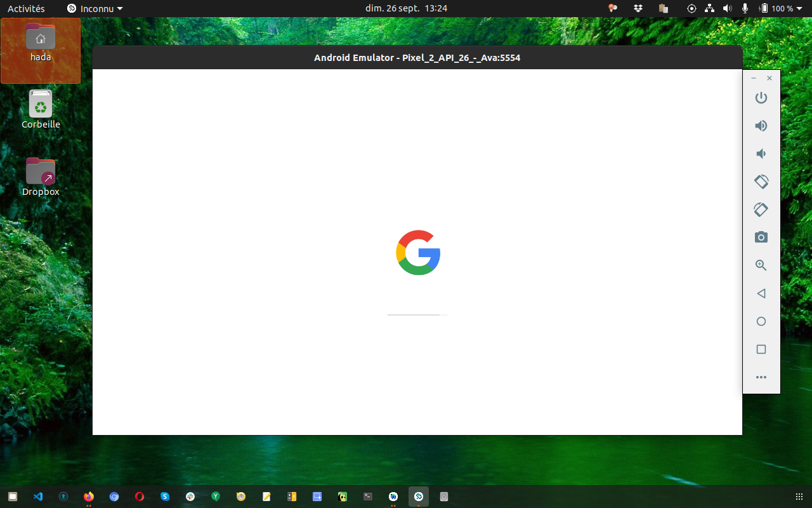The height and width of the screenshot is (508, 812).
Task: Click the Android Emulator title bar text
Action: point(417,58)
